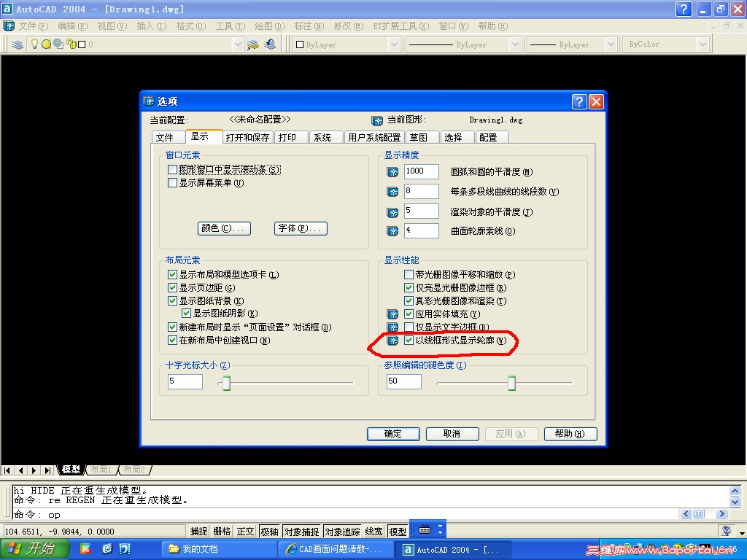Switch to 打开和保存 tab
This screenshot has height=560, width=747.
click(247, 137)
